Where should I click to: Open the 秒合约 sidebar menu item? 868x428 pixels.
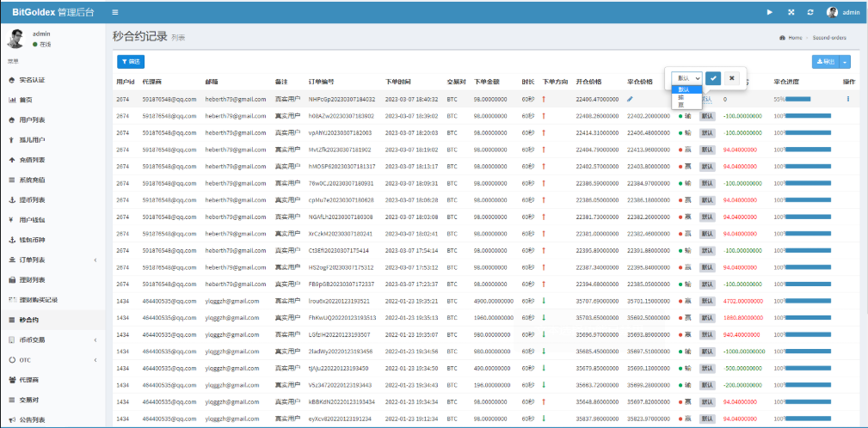pos(52,320)
